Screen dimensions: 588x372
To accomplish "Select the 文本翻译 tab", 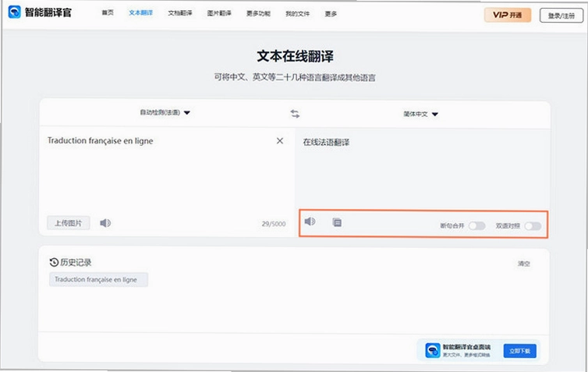I will coord(140,12).
